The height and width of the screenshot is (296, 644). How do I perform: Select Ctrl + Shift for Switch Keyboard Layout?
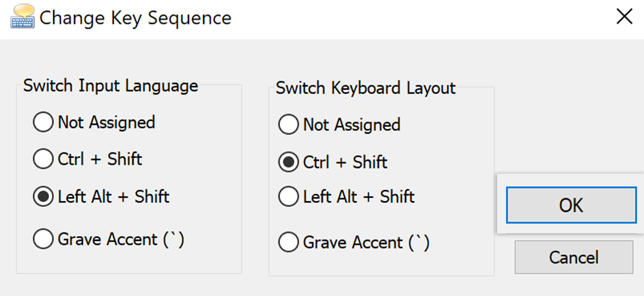pyautogui.click(x=288, y=163)
